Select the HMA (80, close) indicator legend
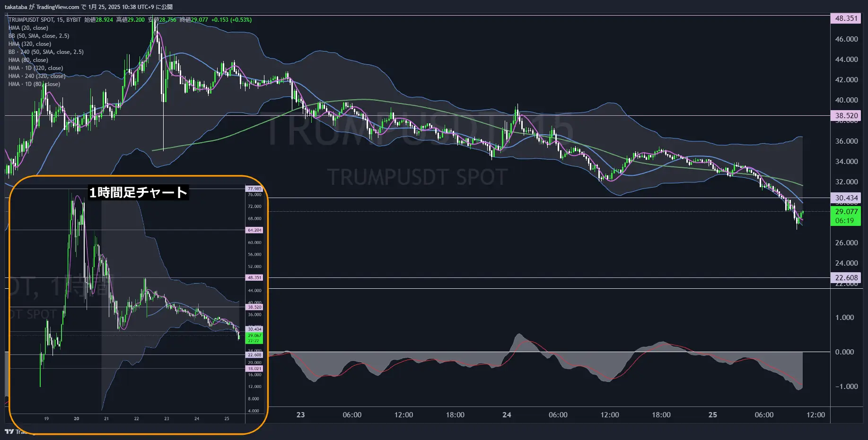The height and width of the screenshot is (440, 868). pos(28,60)
